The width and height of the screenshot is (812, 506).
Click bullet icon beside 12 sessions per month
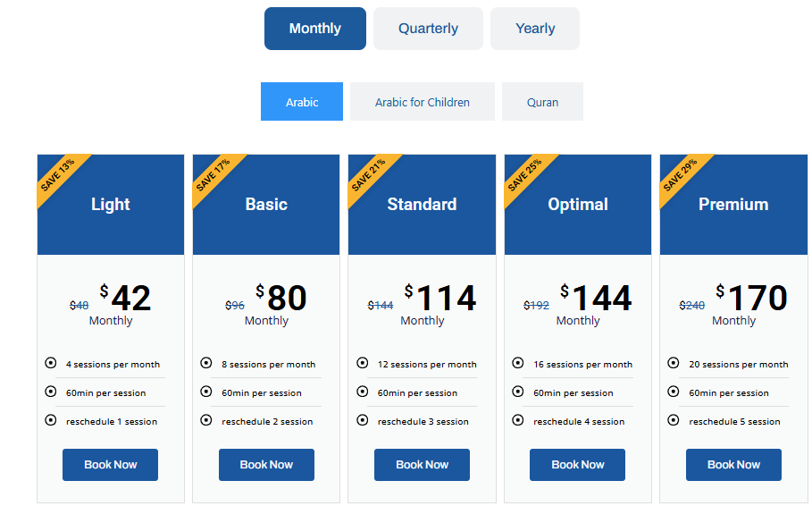click(363, 363)
